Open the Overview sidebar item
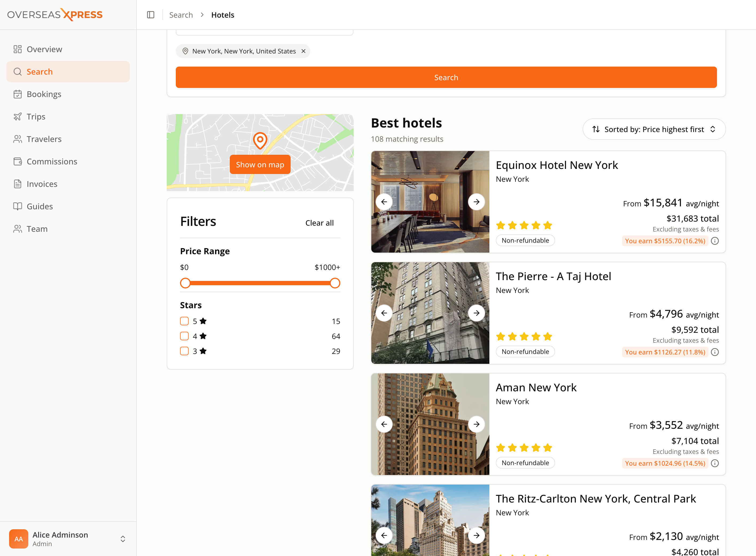 click(68, 49)
